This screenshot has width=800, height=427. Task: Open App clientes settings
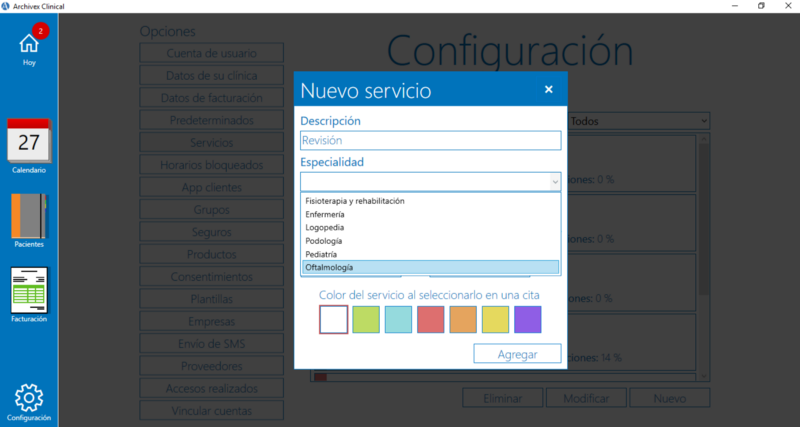(x=212, y=187)
